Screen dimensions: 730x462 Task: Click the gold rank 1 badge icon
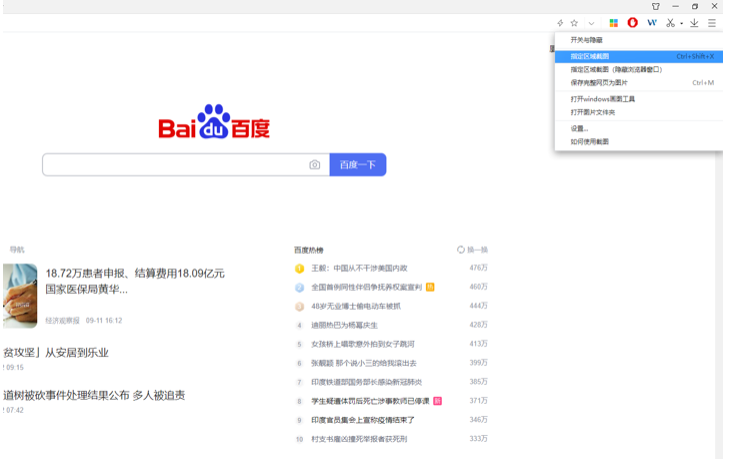[299, 269]
